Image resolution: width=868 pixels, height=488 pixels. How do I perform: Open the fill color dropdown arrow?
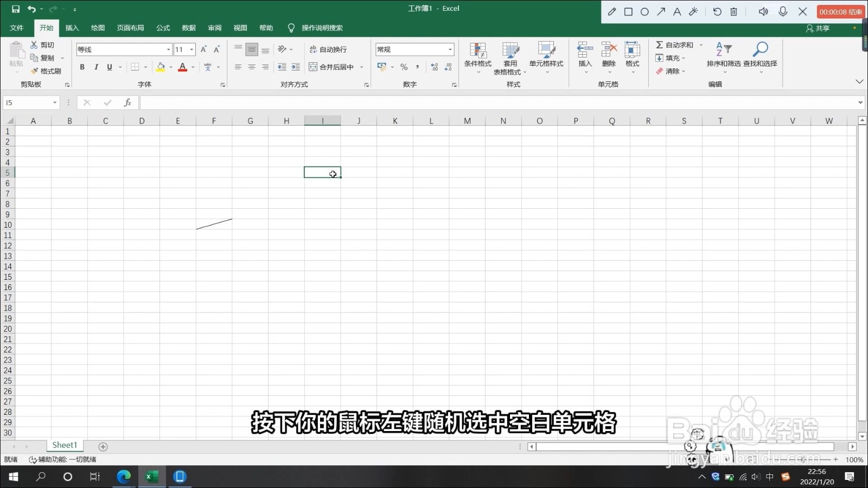[x=171, y=67]
